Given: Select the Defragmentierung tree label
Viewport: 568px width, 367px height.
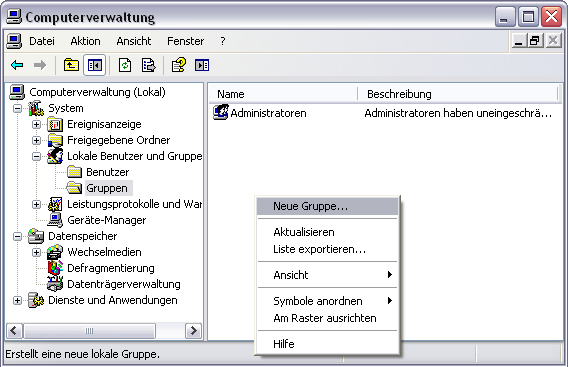Looking at the screenshot, I should tap(111, 268).
